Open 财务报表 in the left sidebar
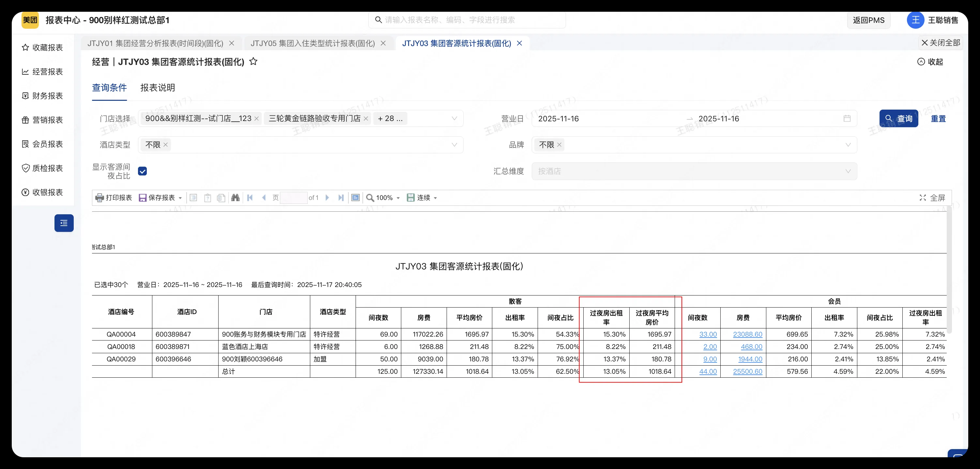 coord(43,96)
